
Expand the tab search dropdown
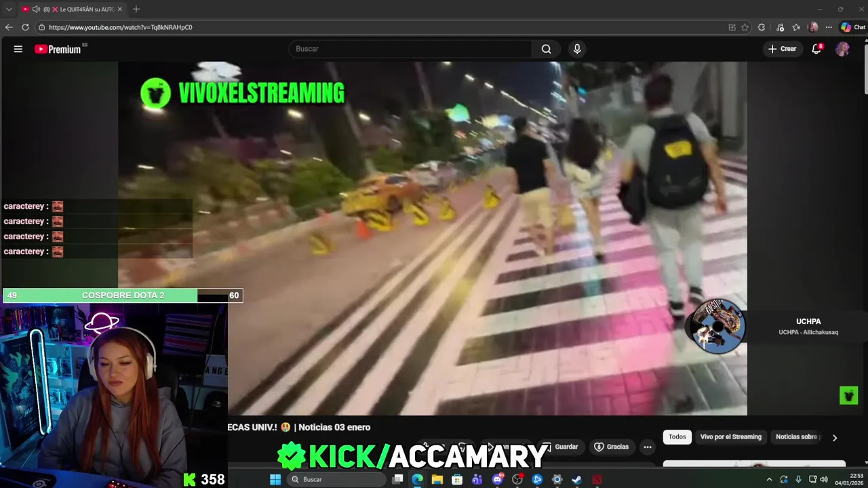(x=9, y=9)
